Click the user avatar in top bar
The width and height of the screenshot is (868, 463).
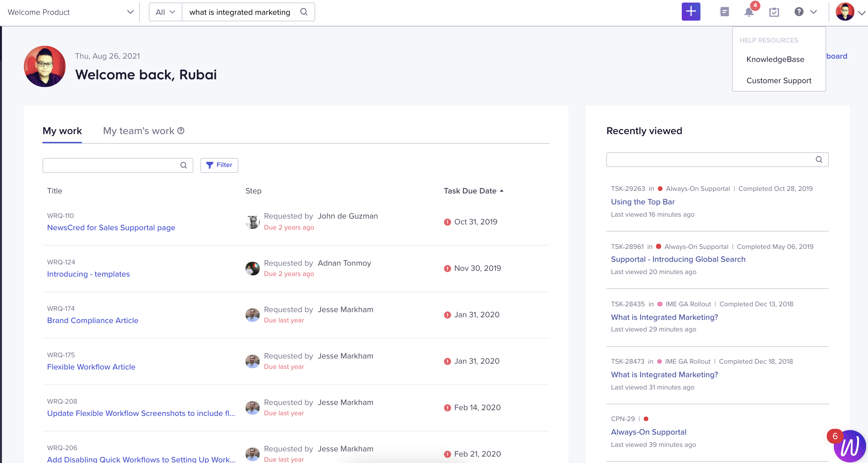(x=845, y=12)
